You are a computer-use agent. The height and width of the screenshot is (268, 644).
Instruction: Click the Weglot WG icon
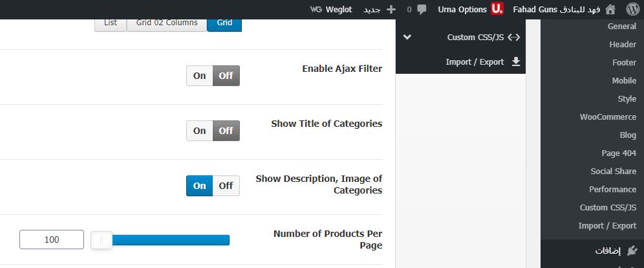316,9
